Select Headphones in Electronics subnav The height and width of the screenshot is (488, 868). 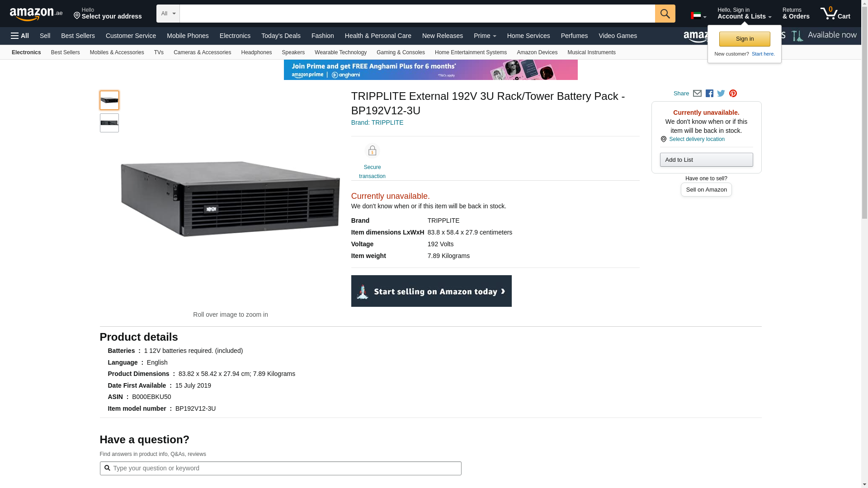256,52
